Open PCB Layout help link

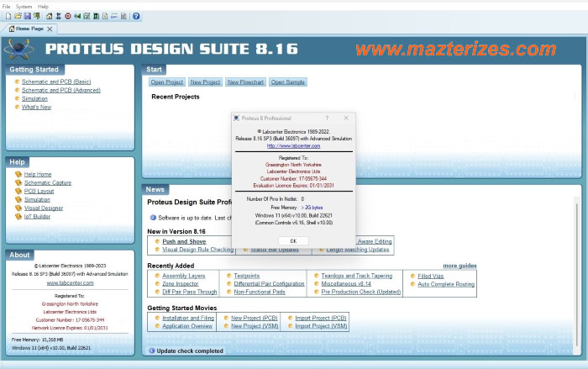(39, 191)
